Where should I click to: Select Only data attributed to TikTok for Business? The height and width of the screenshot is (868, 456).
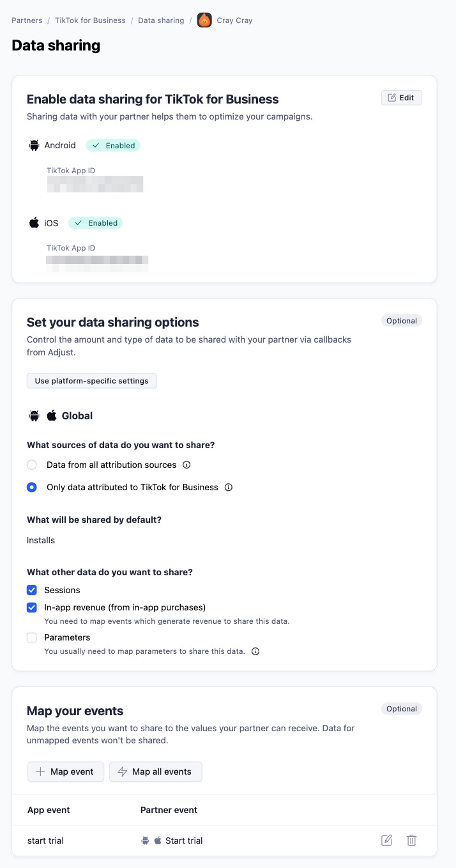(32, 488)
